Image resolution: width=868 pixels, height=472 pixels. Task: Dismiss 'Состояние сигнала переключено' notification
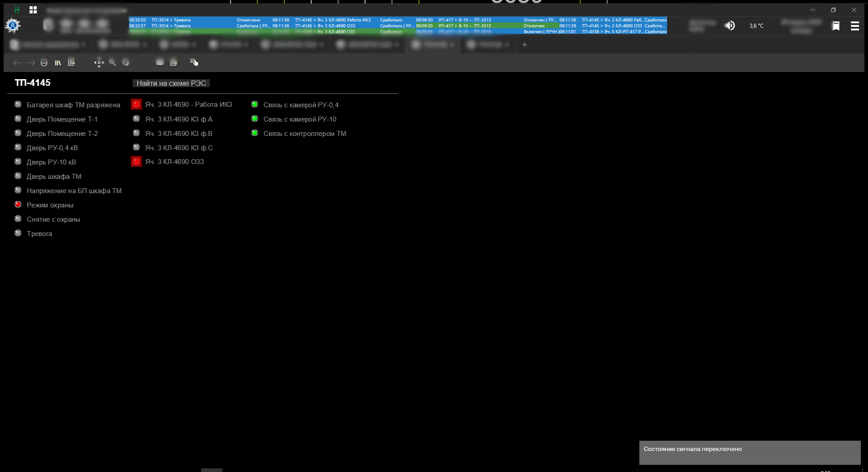750,453
